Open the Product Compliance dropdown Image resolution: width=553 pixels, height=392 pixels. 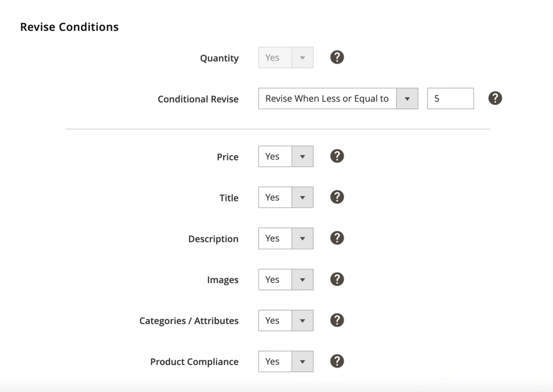click(303, 361)
